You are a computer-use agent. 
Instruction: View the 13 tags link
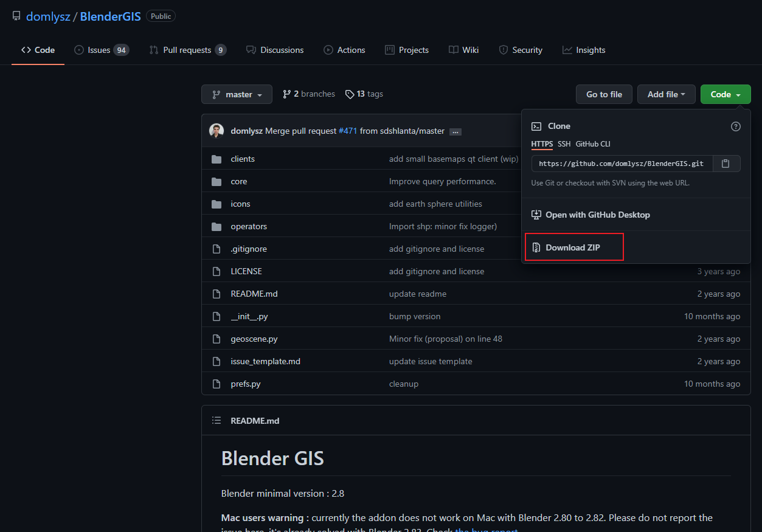pos(364,94)
